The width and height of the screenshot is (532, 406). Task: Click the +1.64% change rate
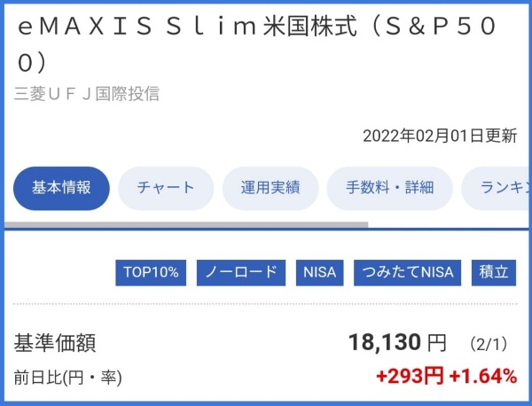(x=483, y=376)
